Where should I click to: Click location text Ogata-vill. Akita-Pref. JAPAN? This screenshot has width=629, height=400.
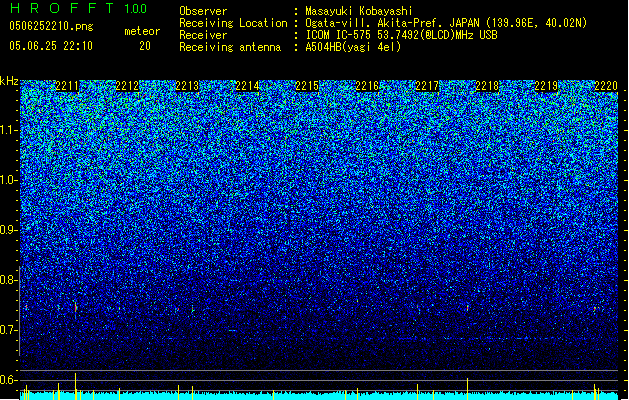click(x=393, y=23)
